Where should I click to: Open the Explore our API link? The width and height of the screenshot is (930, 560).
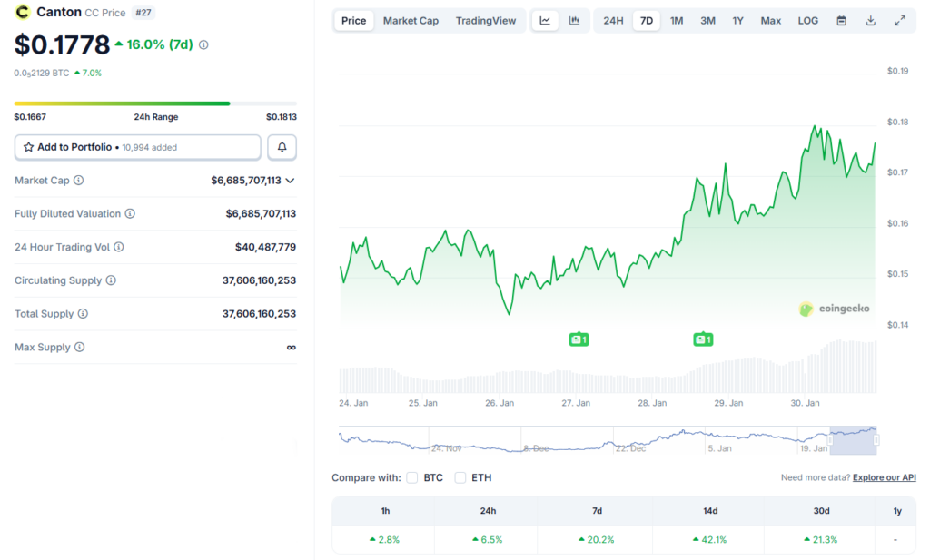coord(885,477)
